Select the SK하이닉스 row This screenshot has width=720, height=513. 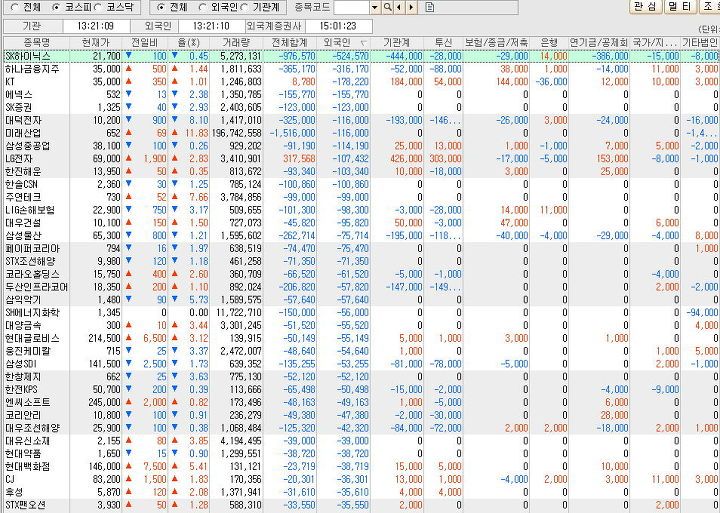(361, 56)
